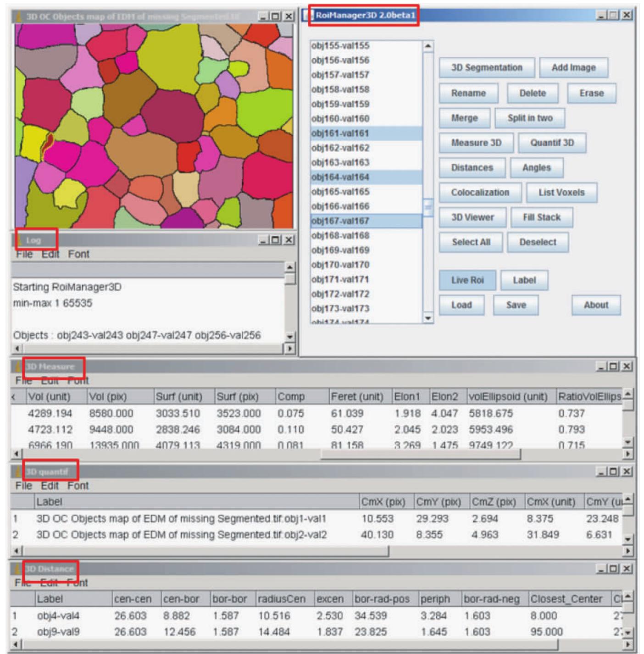
Task: Select obj158-val158 in the object list
Action: 366,89
